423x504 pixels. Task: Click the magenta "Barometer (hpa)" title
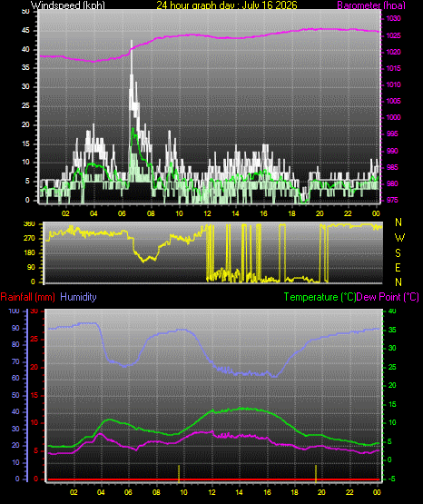tap(371, 5)
